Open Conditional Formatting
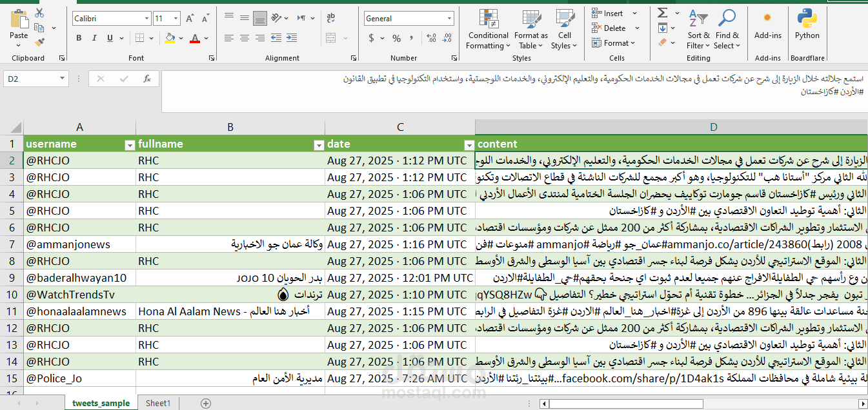This screenshot has width=868, height=410. (x=489, y=30)
